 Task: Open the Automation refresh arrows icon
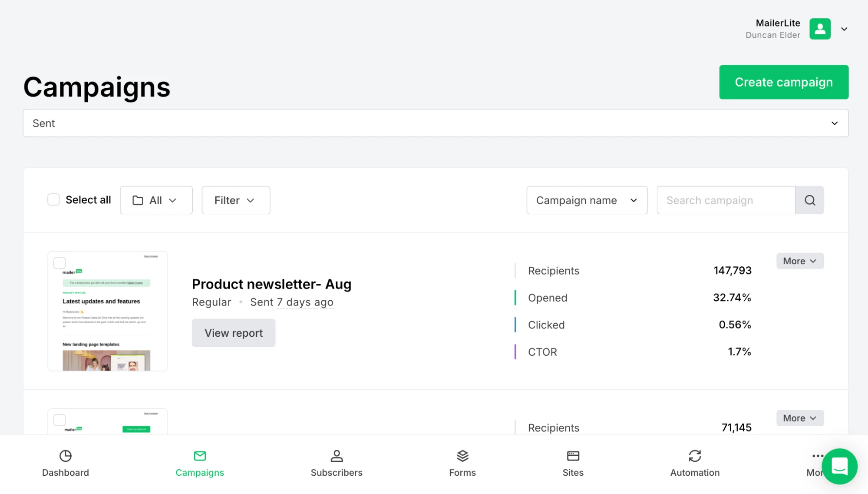pos(695,456)
